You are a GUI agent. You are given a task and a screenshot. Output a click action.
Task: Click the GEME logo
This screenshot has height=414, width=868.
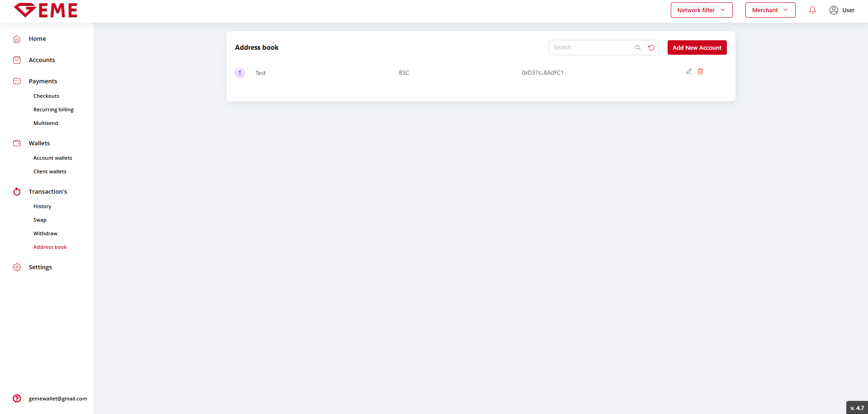click(x=46, y=10)
